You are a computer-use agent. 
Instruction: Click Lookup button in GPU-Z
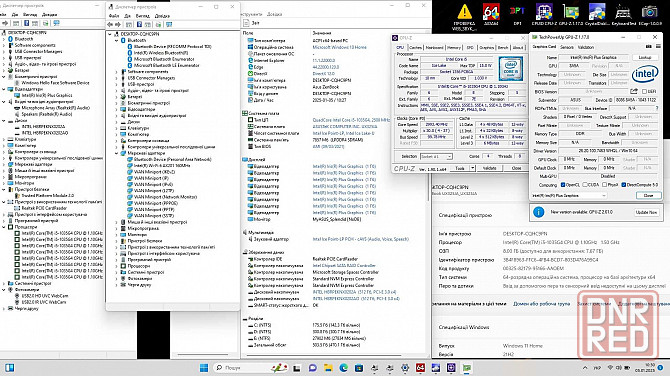pos(645,57)
